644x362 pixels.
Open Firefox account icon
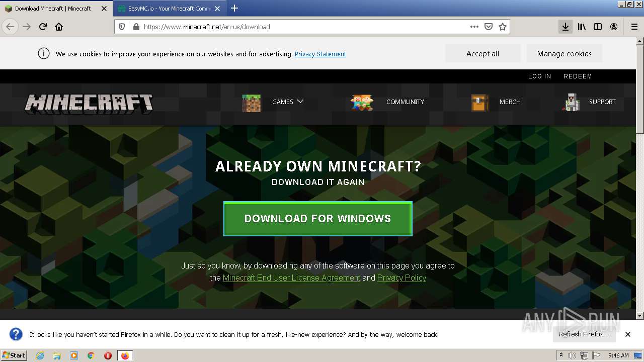614,27
